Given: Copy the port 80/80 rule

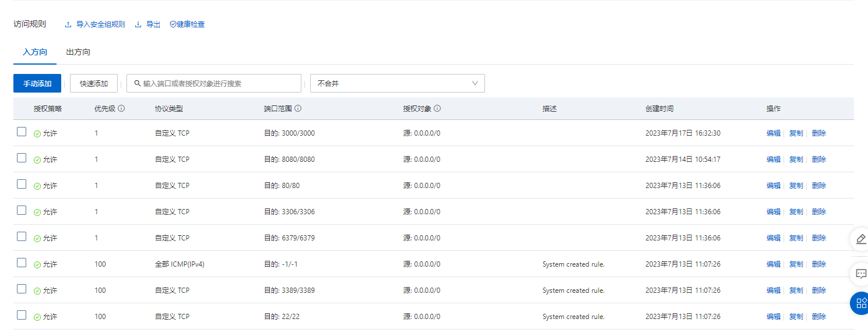Looking at the screenshot, I should [796, 186].
